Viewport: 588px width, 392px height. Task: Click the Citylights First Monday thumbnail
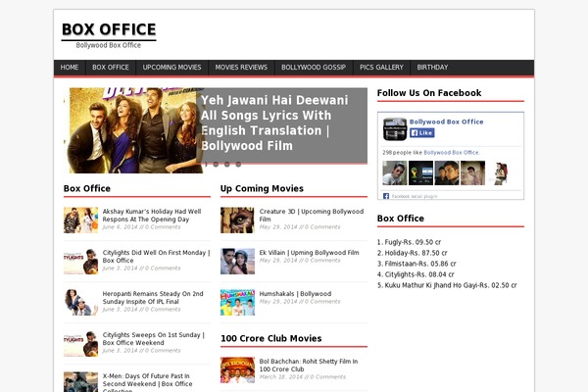coord(80,262)
